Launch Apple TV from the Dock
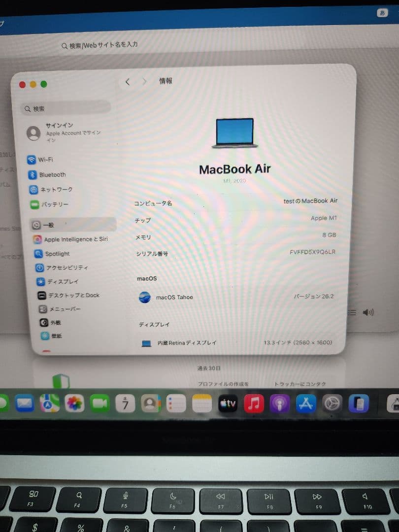399x532 pixels. click(228, 403)
